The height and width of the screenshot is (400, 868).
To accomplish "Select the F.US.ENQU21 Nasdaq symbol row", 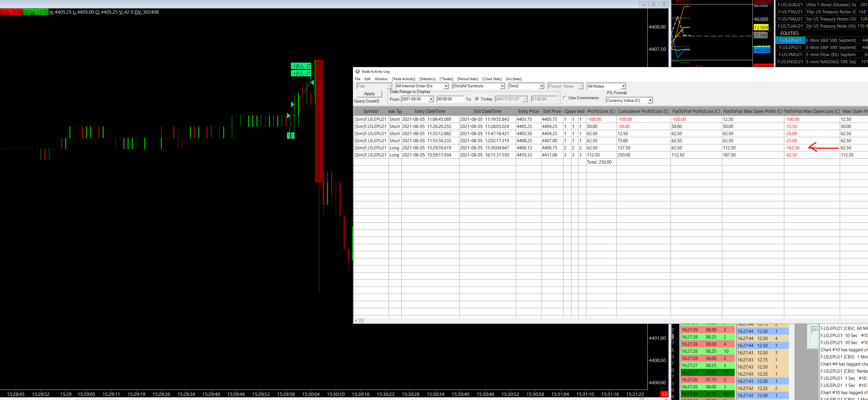I will tap(790, 62).
